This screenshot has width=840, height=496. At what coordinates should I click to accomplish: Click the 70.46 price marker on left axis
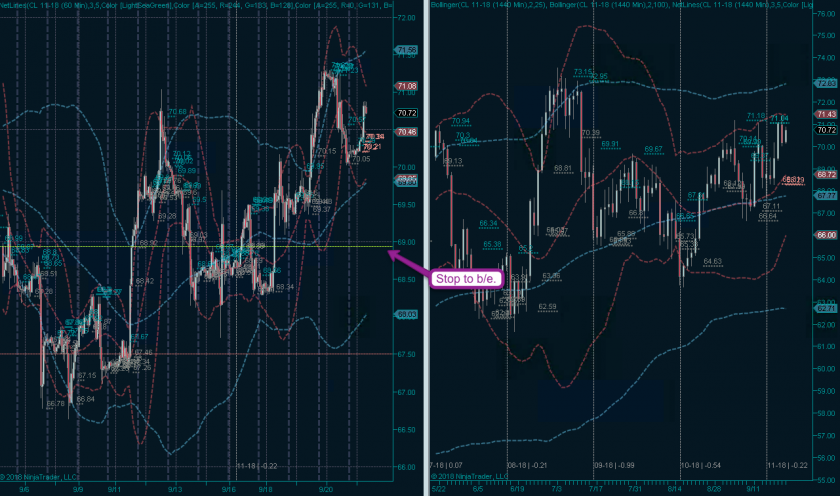[x=407, y=132]
